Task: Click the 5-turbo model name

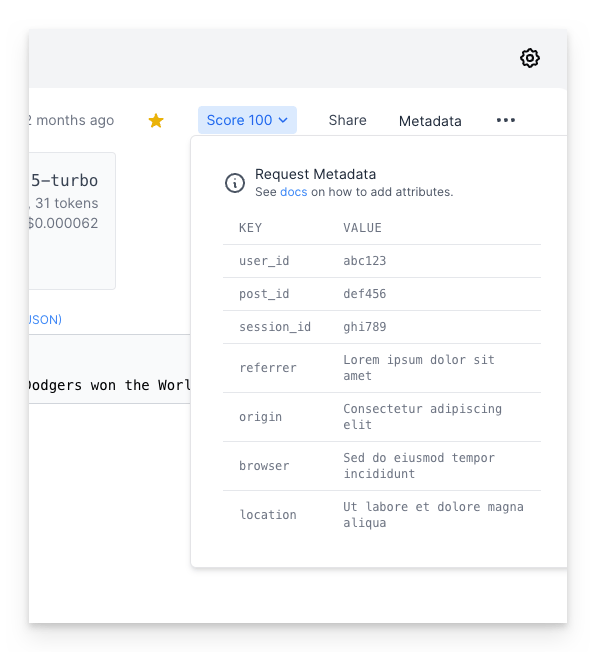Action: pyautogui.click(x=64, y=180)
